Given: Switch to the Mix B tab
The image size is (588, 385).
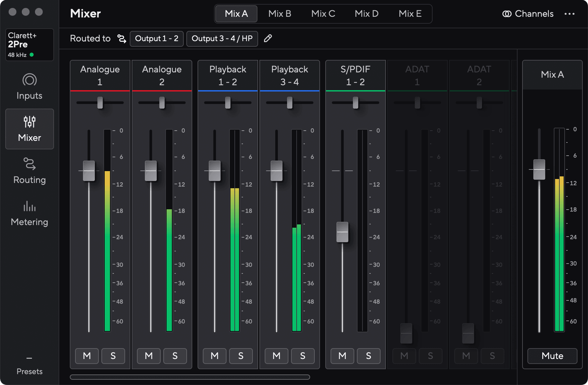Looking at the screenshot, I should [280, 14].
